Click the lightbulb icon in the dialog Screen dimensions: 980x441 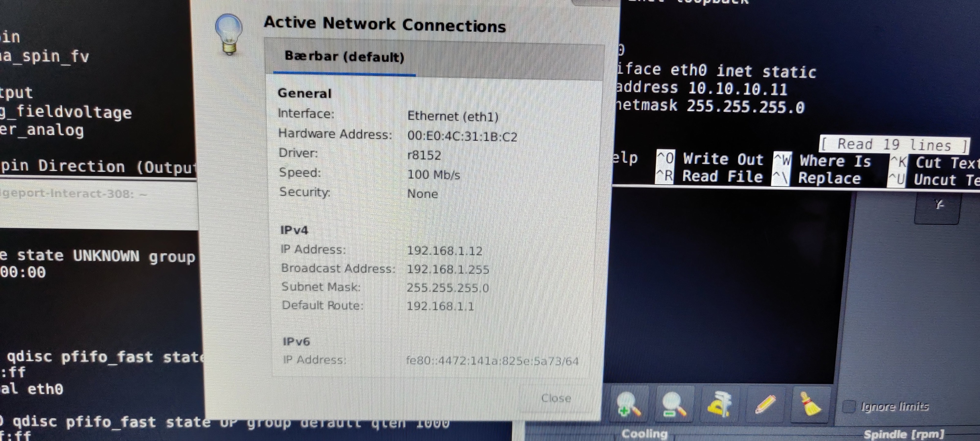coord(229,34)
